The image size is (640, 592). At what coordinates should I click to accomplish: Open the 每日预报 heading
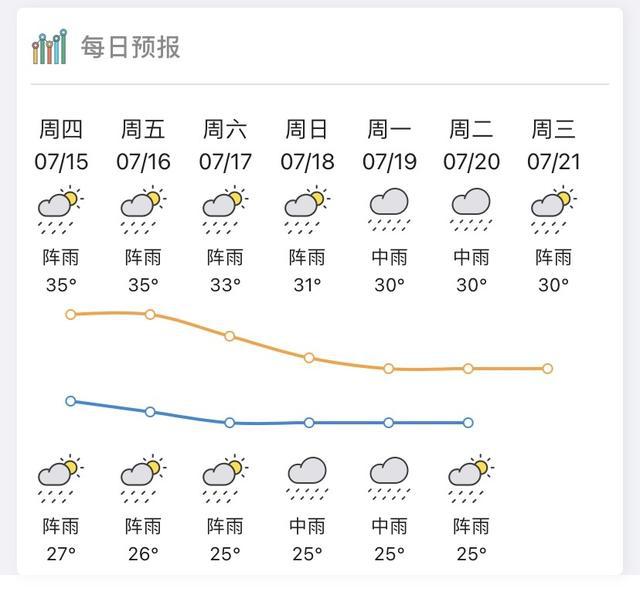coord(130,47)
